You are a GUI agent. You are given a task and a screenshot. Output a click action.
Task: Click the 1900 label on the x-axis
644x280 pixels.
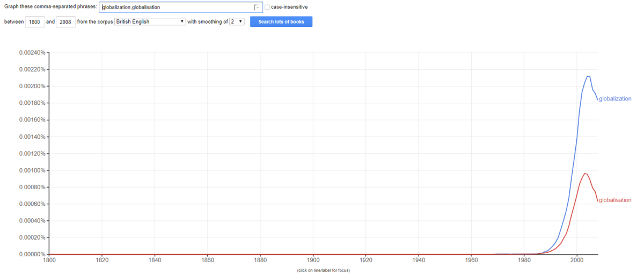313,261
